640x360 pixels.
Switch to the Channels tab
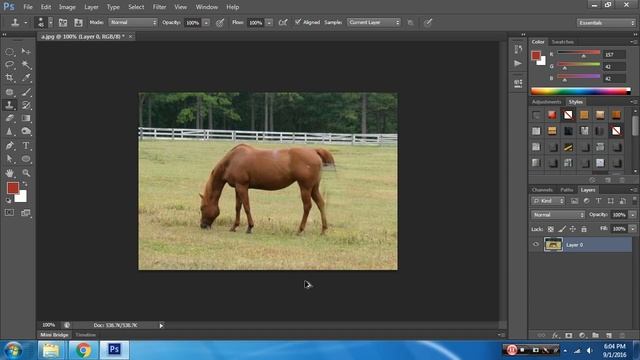(542, 190)
